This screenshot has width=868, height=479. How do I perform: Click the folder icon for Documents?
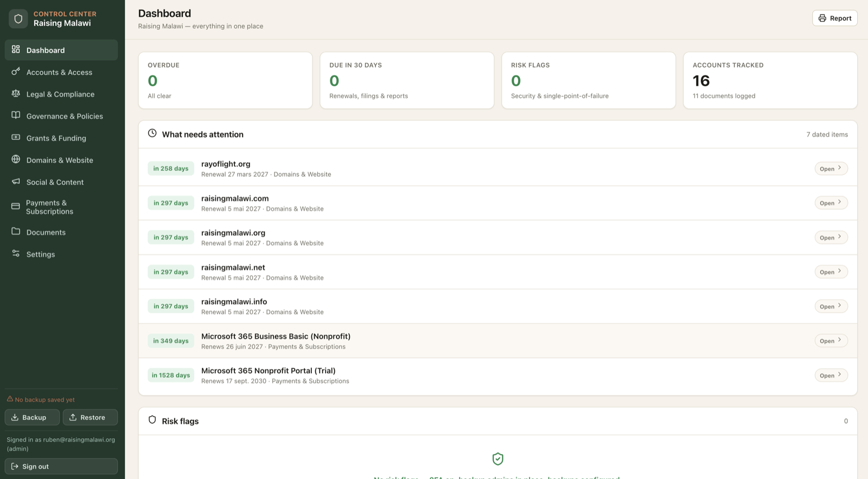16,232
